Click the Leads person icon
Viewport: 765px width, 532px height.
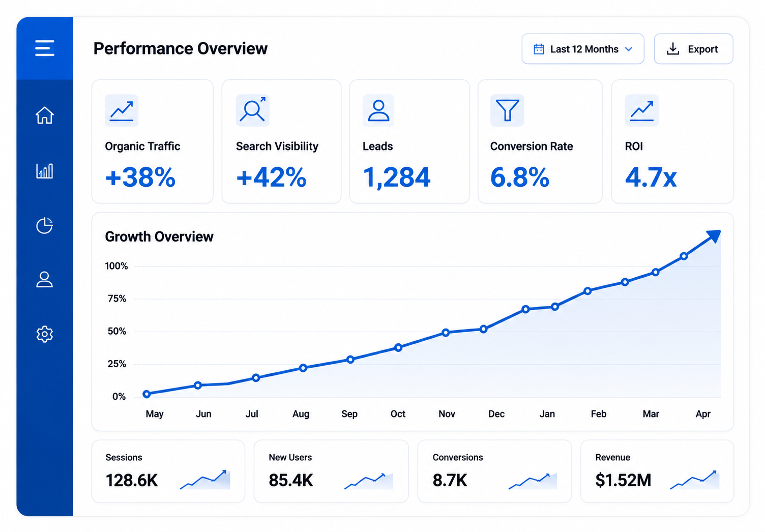point(378,110)
